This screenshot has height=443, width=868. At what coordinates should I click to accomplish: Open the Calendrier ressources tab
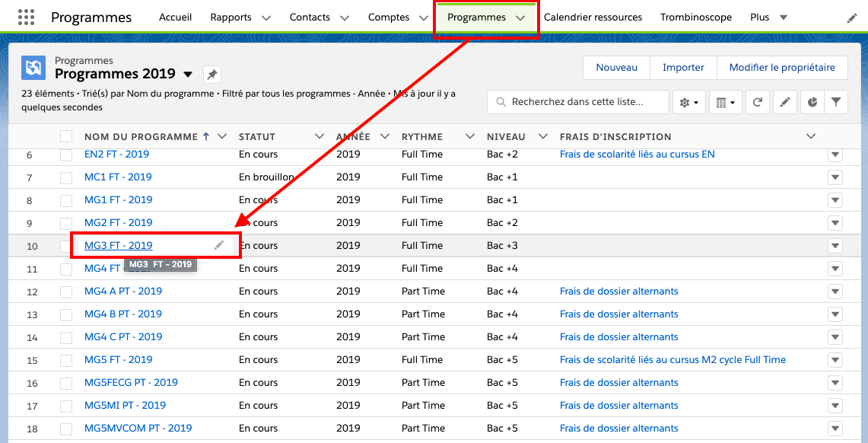pyautogui.click(x=593, y=18)
